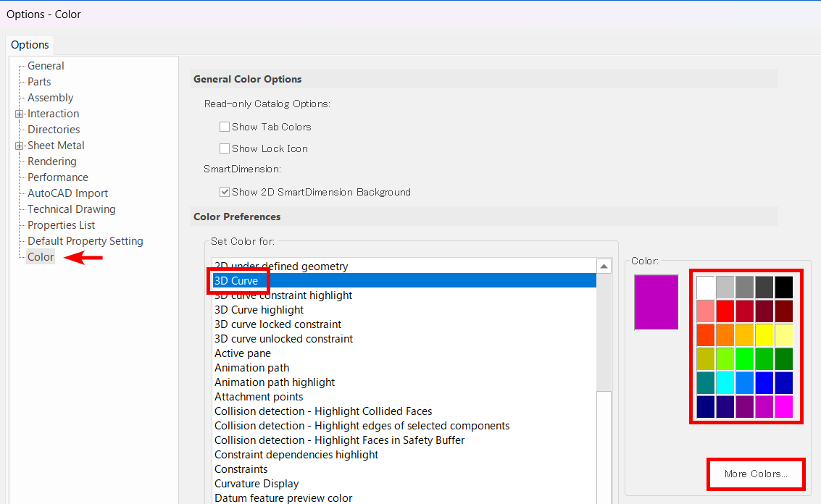Viewport: 821px width, 504px height.
Task: Enable the Show Tab Colors checkbox
Action: click(225, 127)
